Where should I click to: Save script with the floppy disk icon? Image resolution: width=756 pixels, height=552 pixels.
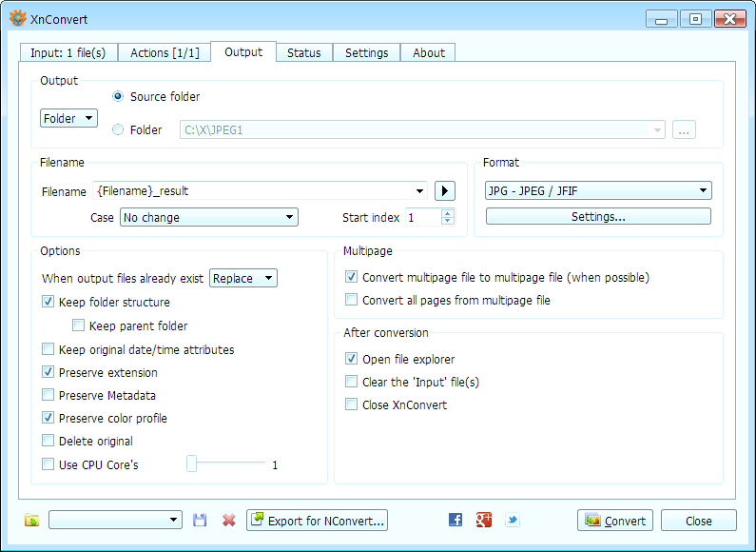pyautogui.click(x=200, y=521)
